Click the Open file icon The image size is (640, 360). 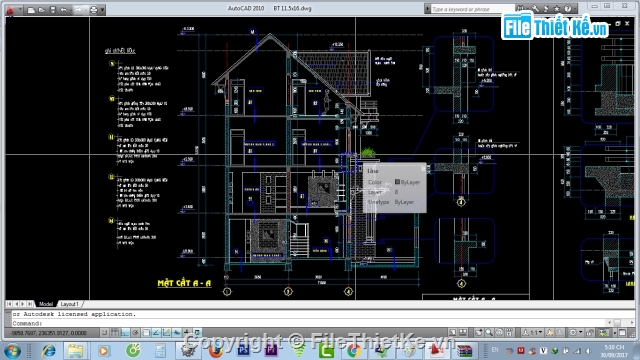[42, 10]
